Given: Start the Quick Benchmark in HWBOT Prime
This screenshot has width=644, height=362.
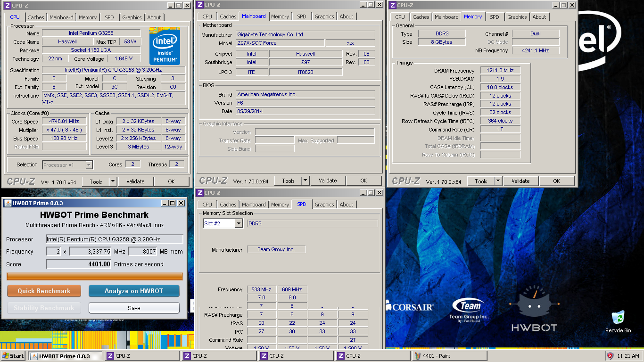Looking at the screenshot, I should [x=44, y=291].
